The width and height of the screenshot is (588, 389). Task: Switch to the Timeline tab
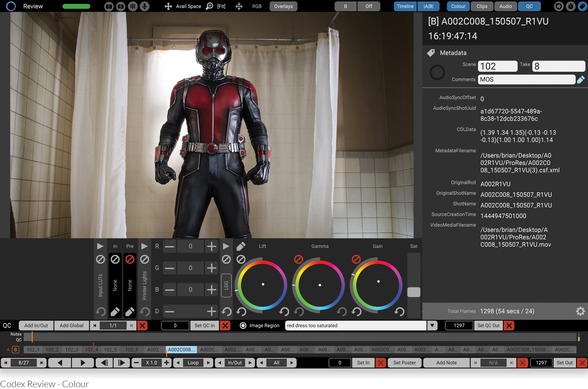pyautogui.click(x=405, y=6)
